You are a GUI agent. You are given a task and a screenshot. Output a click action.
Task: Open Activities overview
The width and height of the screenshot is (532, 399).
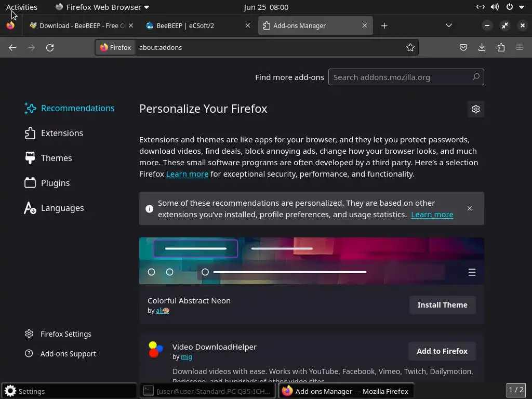(x=22, y=7)
